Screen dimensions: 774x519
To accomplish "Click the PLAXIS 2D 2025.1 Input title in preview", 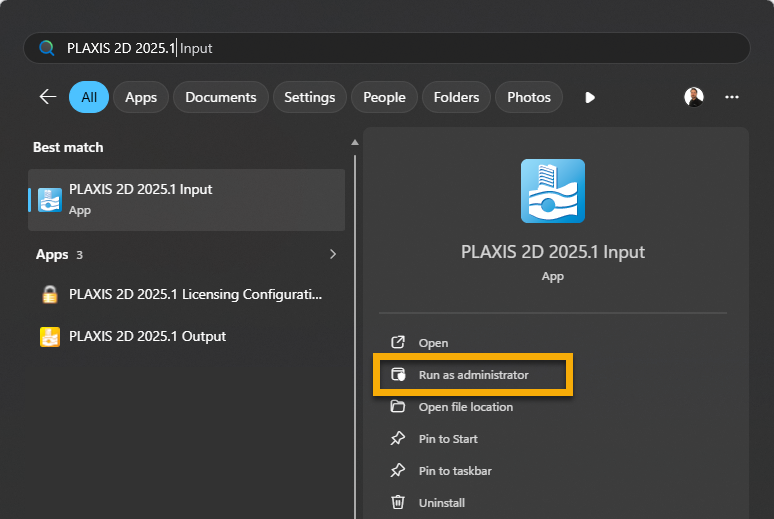I will pyautogui.click(x=553, y=252).
